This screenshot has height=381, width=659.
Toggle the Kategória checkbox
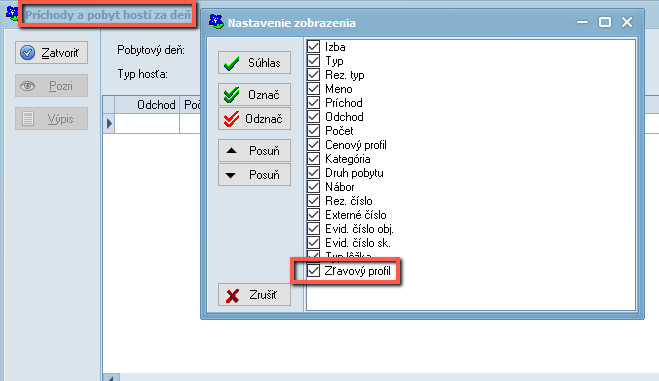(314, 159)
